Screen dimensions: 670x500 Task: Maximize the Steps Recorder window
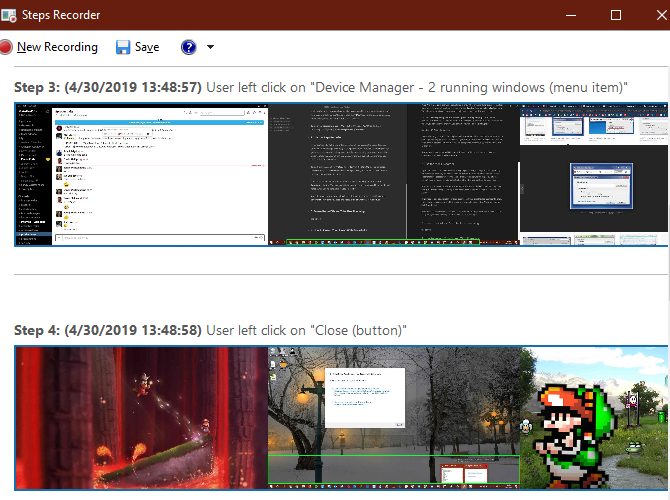[x=616, y=15]
